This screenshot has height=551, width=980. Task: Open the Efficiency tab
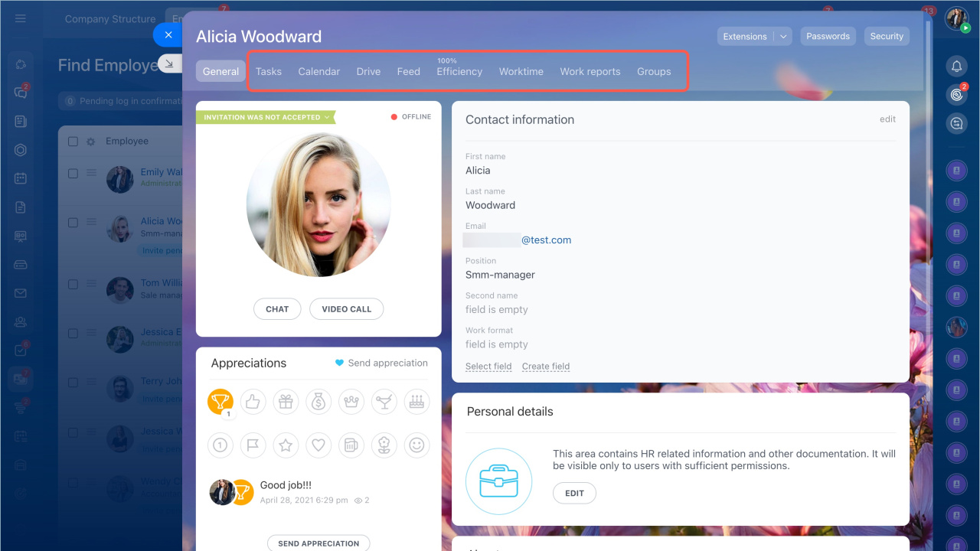pos(459,71)
